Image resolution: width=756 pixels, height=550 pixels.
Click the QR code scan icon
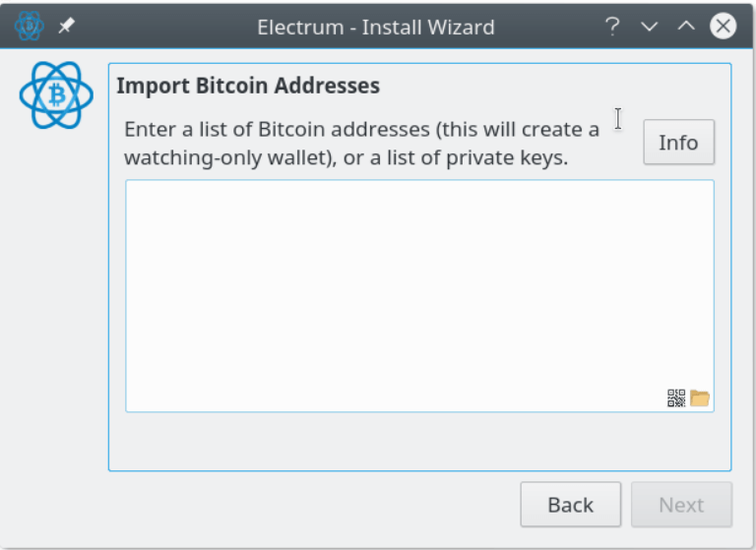(676, 398)
